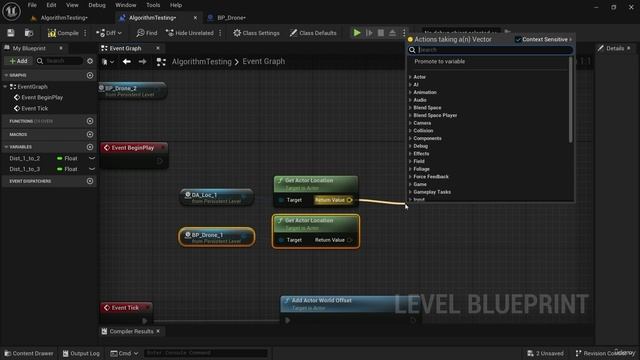This screenshot has width=640, height=360.
Task: Open the graph bookmarks dropdown
Action: 108,62
